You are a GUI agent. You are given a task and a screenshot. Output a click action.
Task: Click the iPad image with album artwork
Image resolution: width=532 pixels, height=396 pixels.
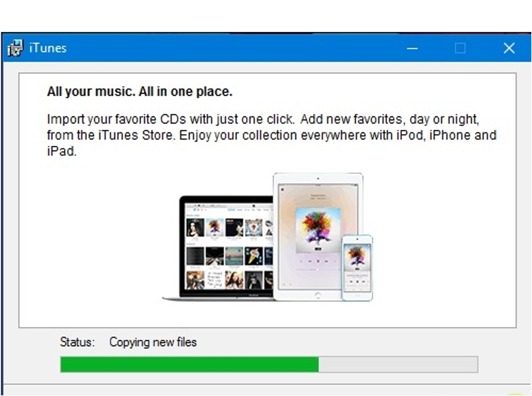318,237
